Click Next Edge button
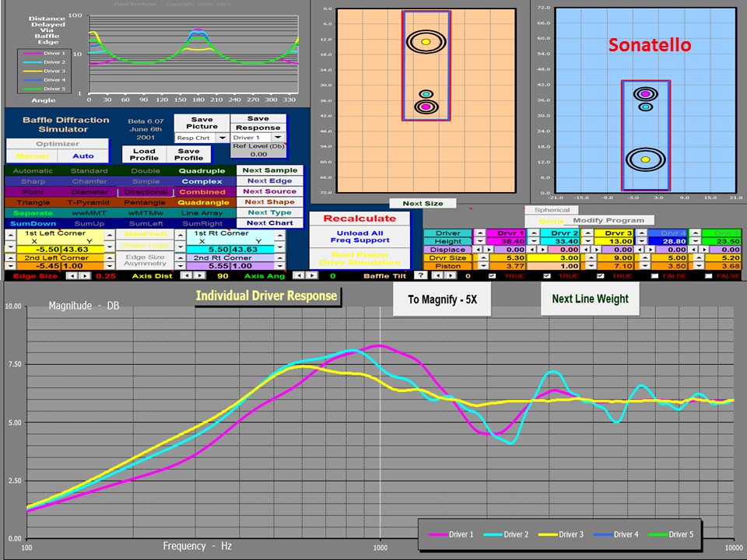The height and width of the screenshot is (560, 747). point(270,181)
